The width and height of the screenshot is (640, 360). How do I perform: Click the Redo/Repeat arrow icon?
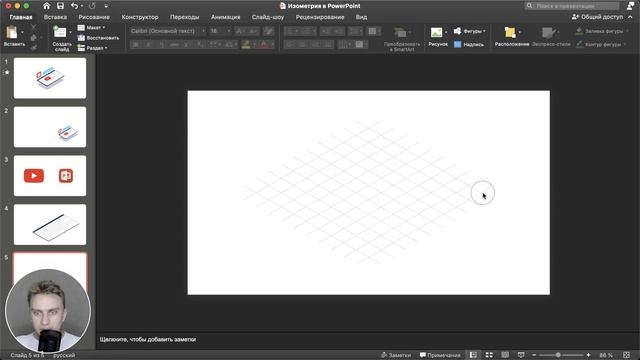pyautogui.click(x=92, y=6)
